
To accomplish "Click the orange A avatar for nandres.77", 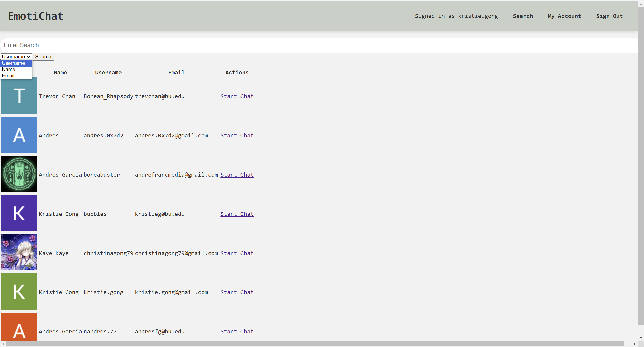I will click(19, 327).
